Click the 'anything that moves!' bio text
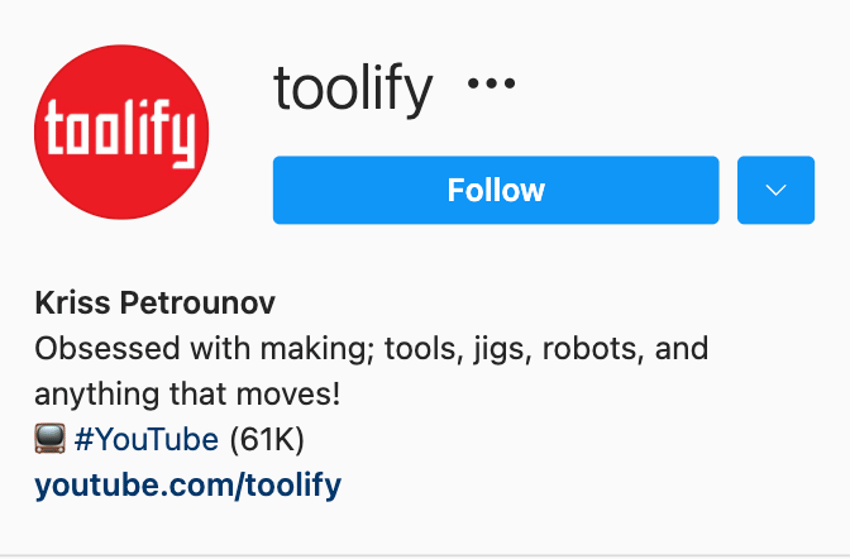 tap(188, 394)
